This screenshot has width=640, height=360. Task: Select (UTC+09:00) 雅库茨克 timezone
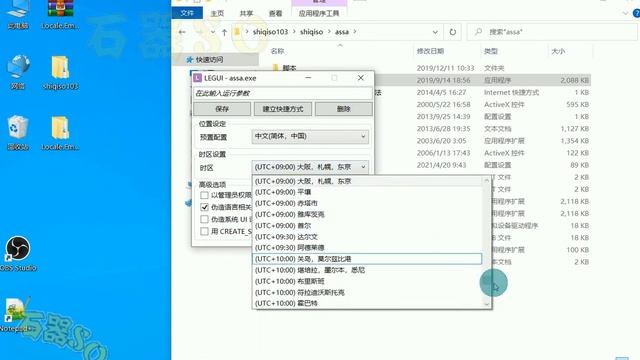pyautogui.click(x=367, y=214)
